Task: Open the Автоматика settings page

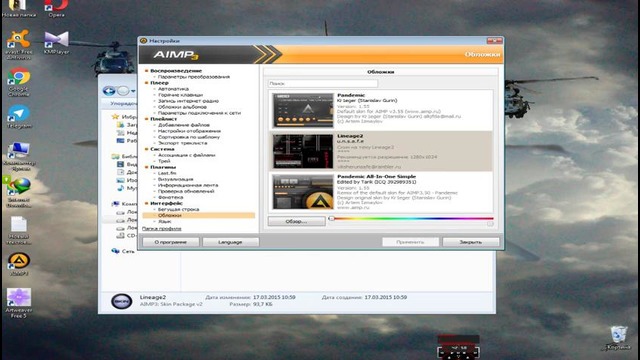Action: click(x=173, y=89)
